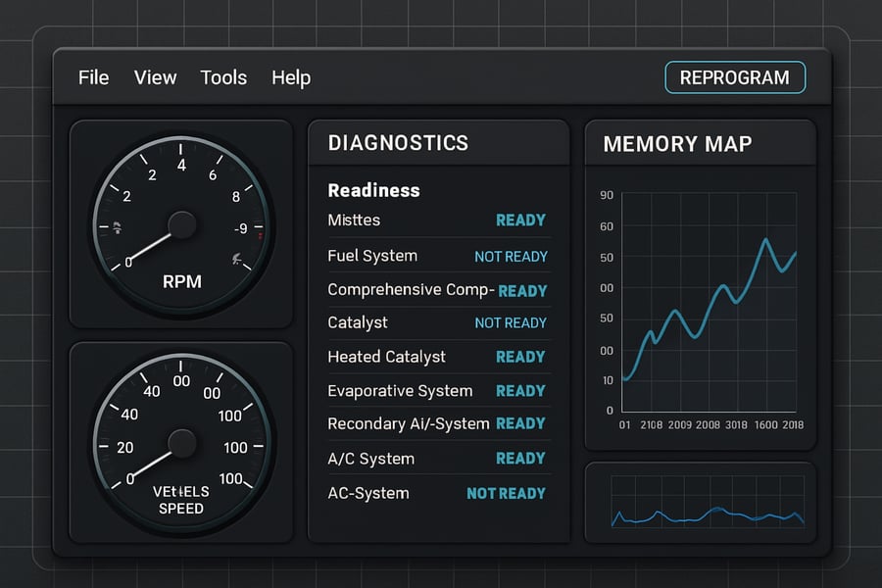
Task: Open the View menu
Action: [x=155, y=77]
